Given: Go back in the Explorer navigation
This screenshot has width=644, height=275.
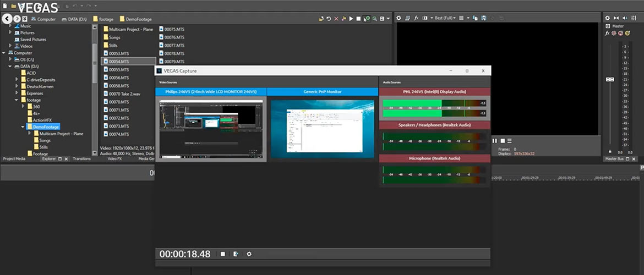Looking at the screenshot, I should coord(7,19).
